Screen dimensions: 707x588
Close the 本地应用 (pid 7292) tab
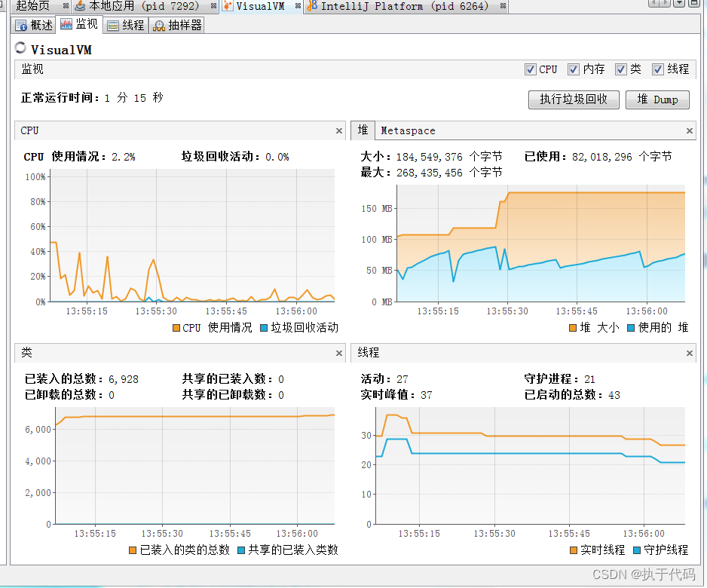pyautogui.click(x=213, y=6)
